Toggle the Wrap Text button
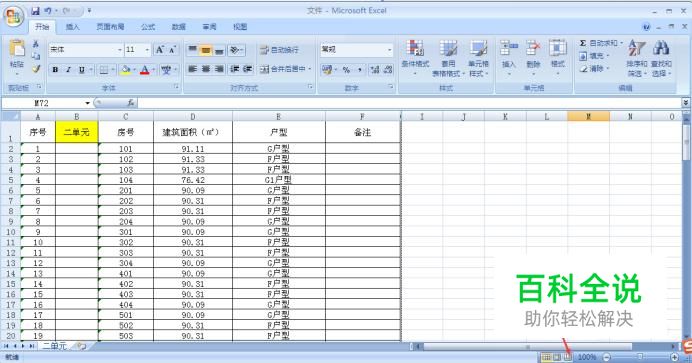Image resolution: width=692 pixels, height=363 pixels. (279, 50)
